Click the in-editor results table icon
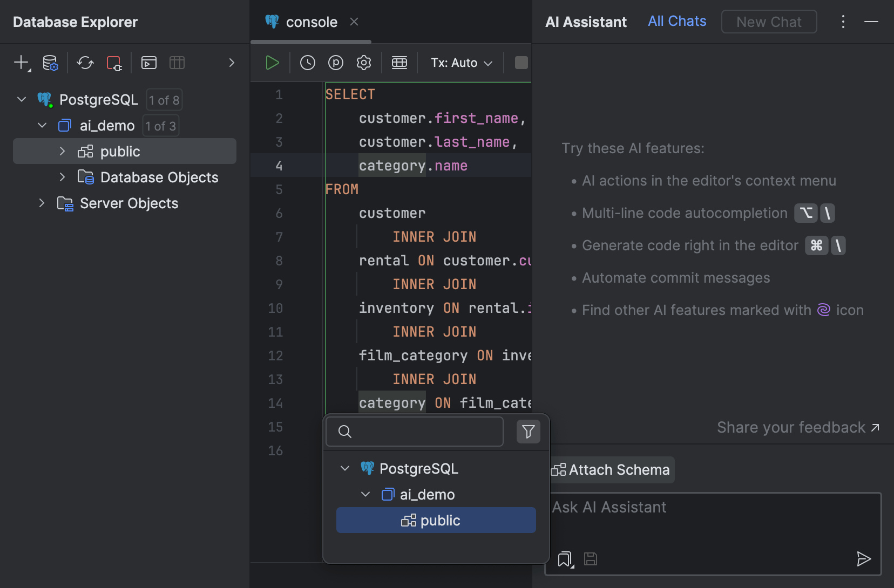 (399, 63)
